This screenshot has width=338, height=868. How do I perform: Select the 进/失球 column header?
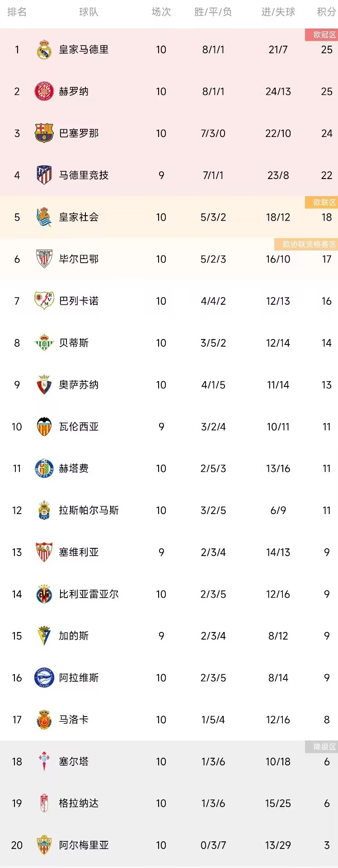click(x=278, y=12)
